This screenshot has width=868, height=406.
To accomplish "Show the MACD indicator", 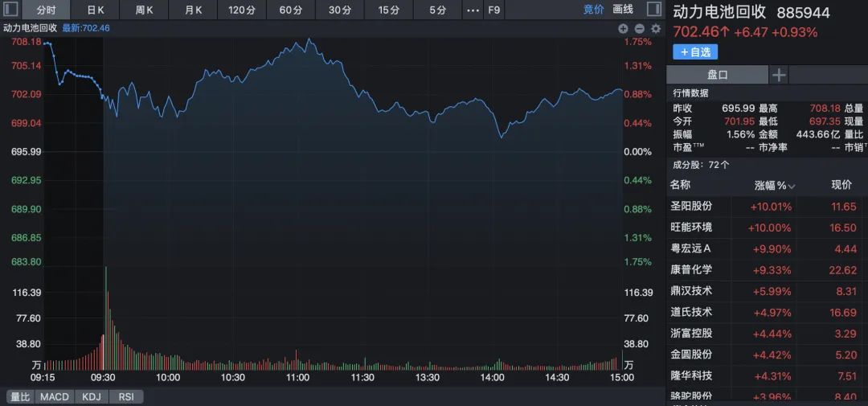I will click(x=55, y=396).
